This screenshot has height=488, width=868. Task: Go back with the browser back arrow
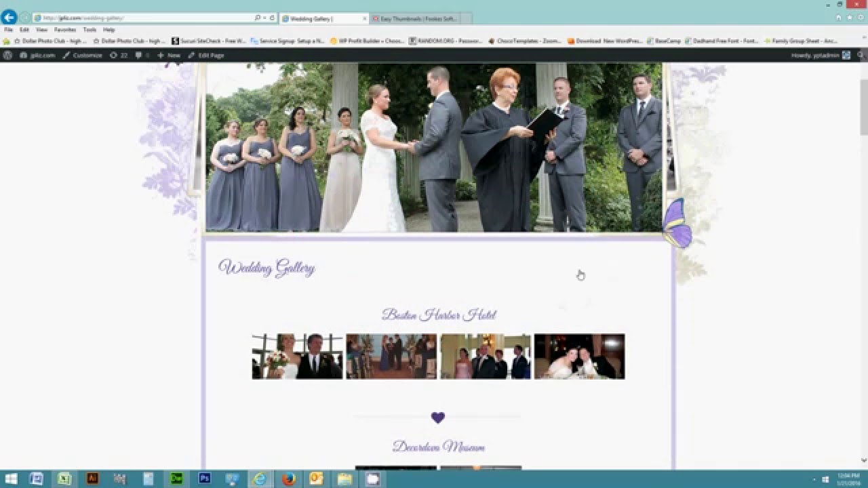9,18
